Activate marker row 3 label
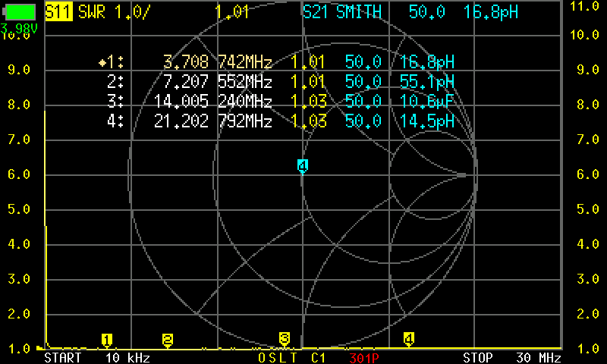This screenshot has height=364, width=607. tap(115, 102)
